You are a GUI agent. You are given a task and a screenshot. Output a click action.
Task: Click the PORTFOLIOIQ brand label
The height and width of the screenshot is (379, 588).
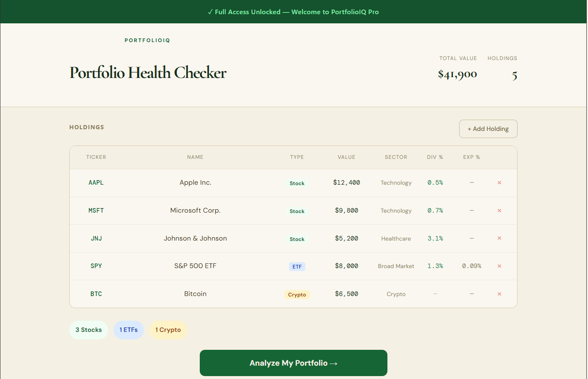147,40
